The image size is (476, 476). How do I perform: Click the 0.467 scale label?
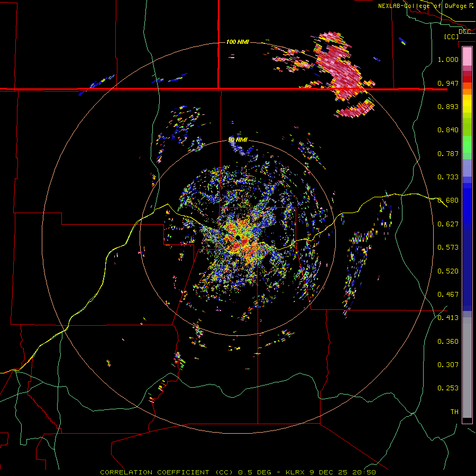click(x=448, y=295)
